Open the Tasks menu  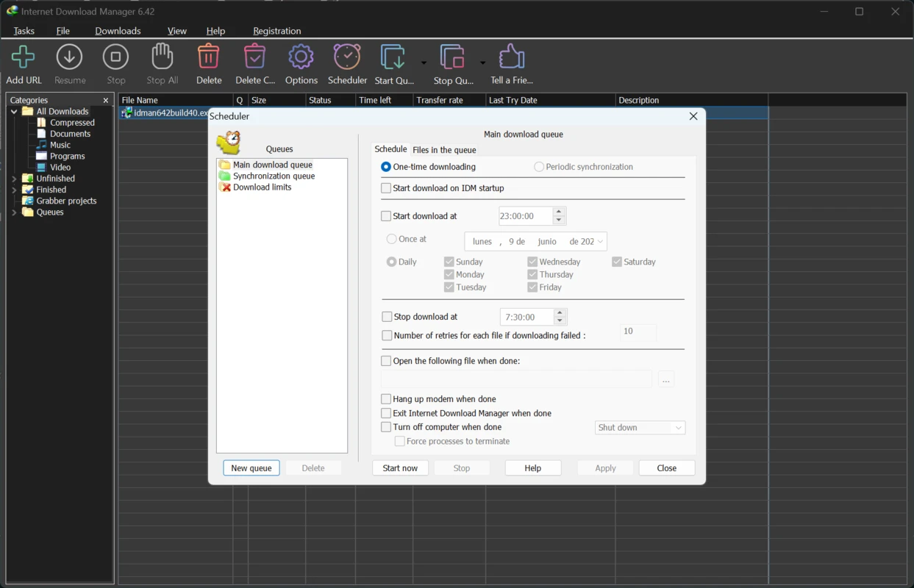tap(24, 31)
